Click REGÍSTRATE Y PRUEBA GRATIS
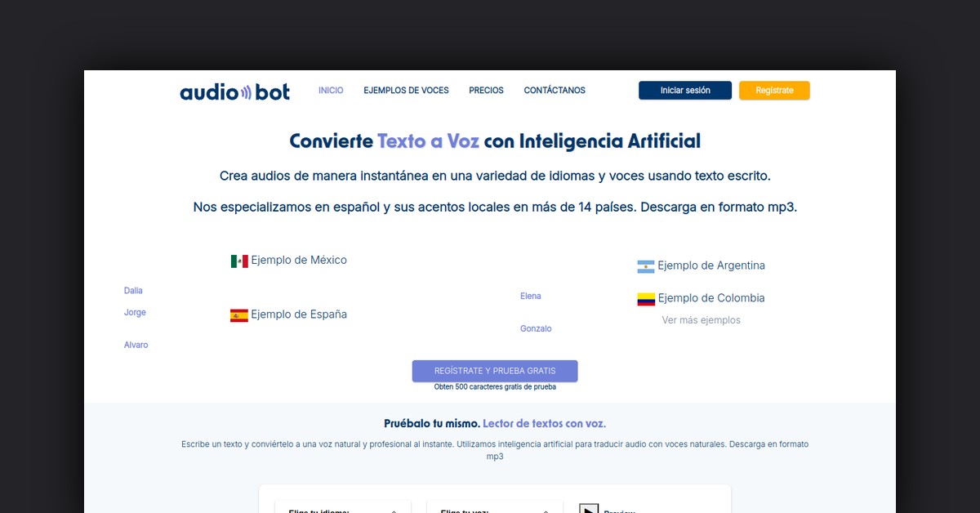Viewport: 980px width, 513px height. 494,370
